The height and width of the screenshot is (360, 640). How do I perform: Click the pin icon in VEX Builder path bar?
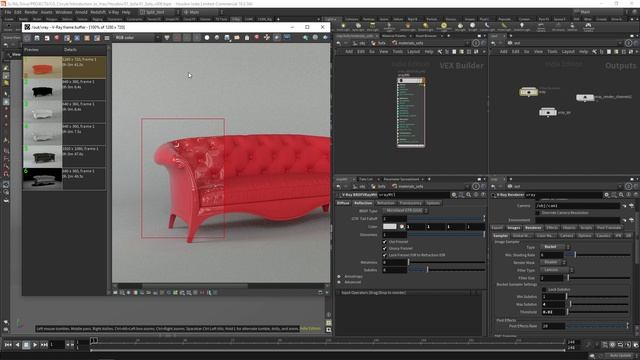pyautogui.click(x=476, y=43)
